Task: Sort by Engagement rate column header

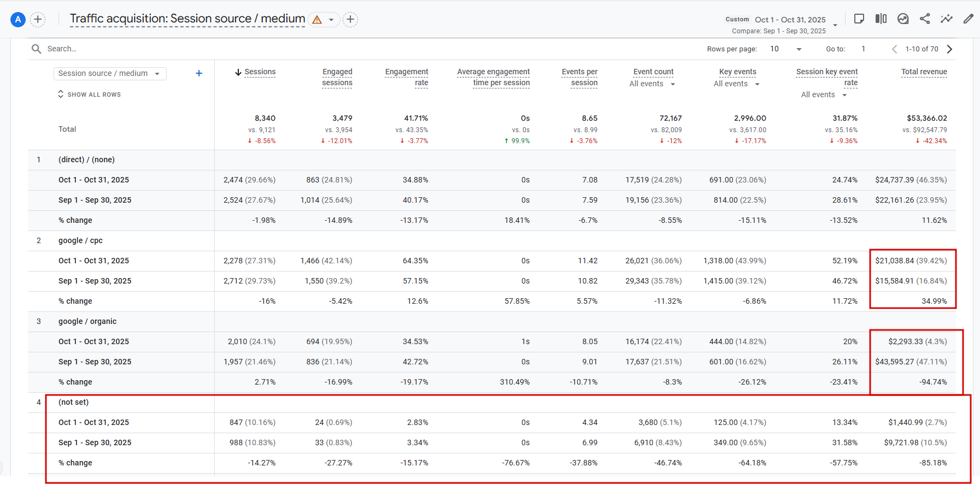Action: point(407,78)
